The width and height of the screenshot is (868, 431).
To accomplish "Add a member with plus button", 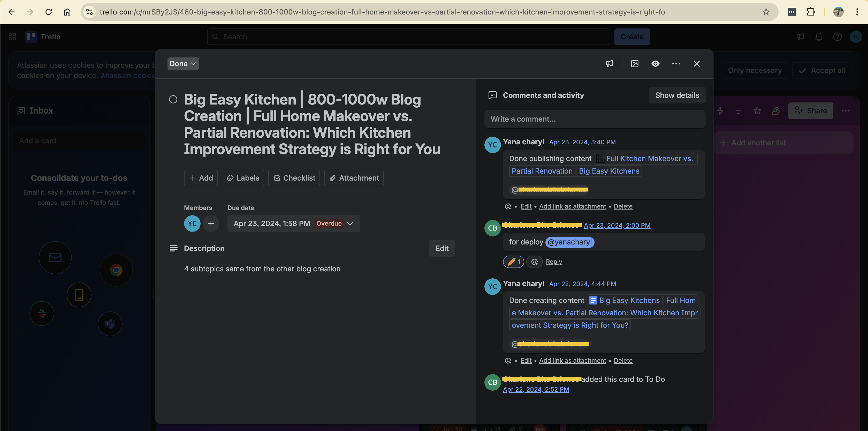I will tap(211, 224).
